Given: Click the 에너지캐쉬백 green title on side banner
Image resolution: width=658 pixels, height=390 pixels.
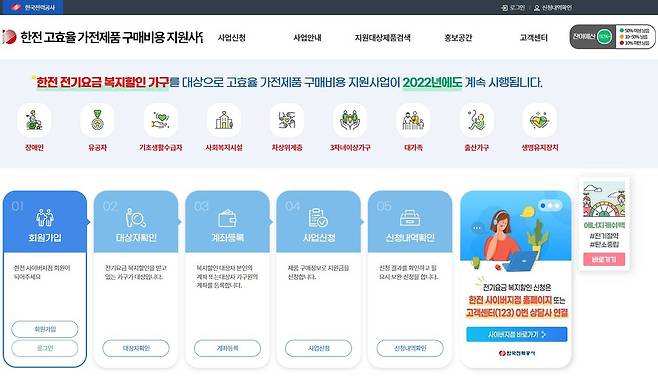Looking at the screenshot, I should (x=604, y=225).
